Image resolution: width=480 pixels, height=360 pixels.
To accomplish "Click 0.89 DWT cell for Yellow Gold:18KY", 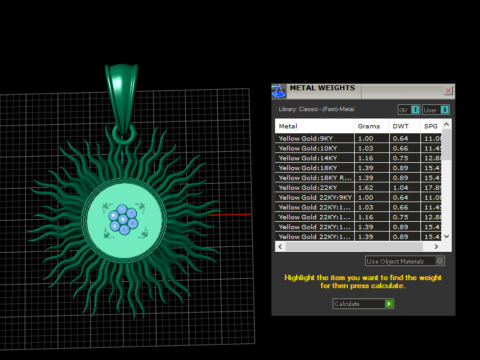I will tap(405, 168).
